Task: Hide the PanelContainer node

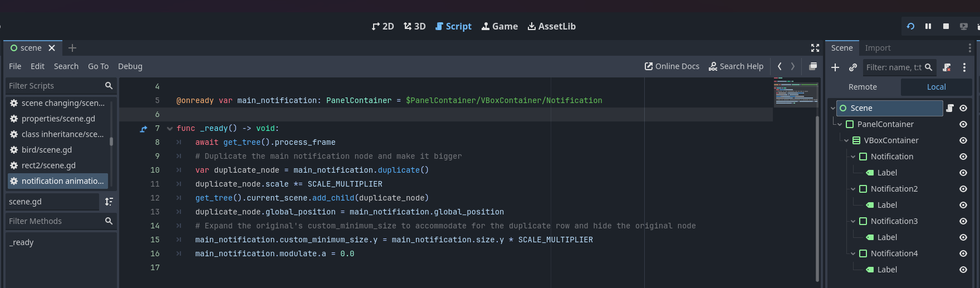Action: tap(963, 124)
